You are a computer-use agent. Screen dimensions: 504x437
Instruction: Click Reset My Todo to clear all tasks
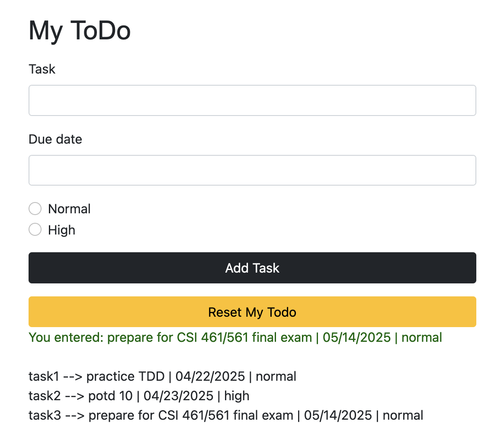tap(252, 312)
